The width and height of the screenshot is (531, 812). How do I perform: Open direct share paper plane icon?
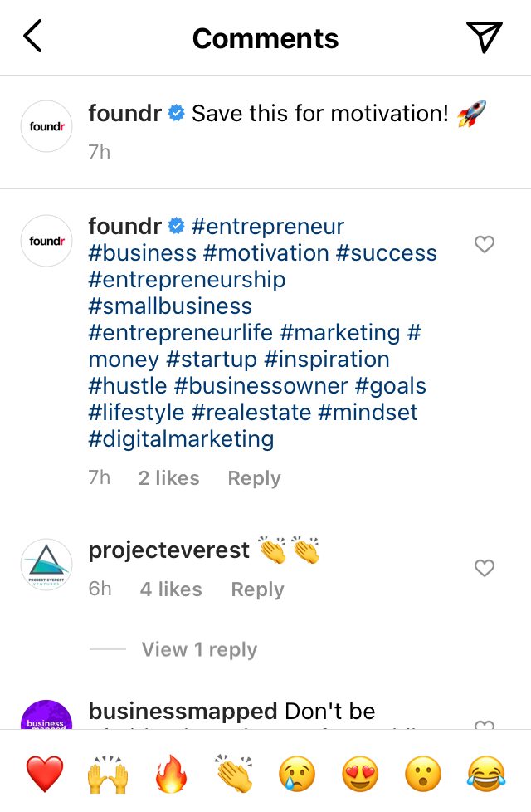pyautogui.click(x=484, y=37)
